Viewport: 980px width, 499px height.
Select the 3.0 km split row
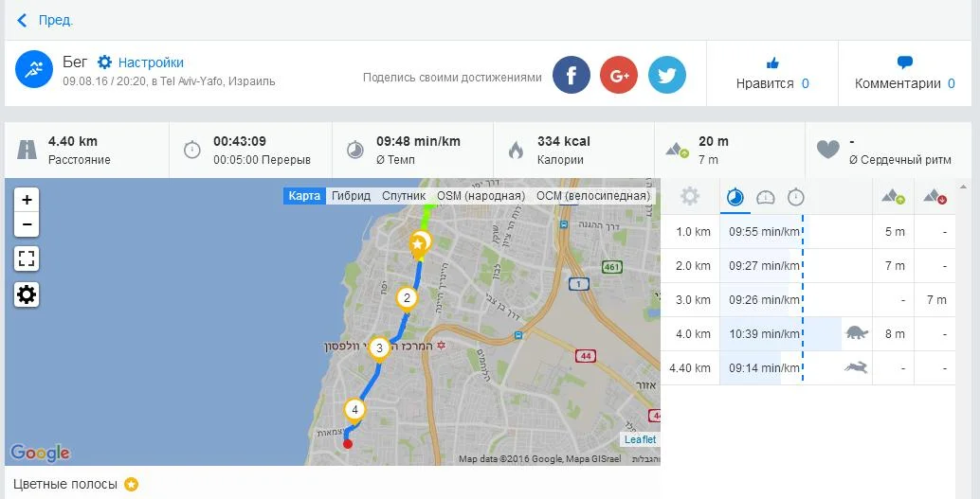click(808, 300)
